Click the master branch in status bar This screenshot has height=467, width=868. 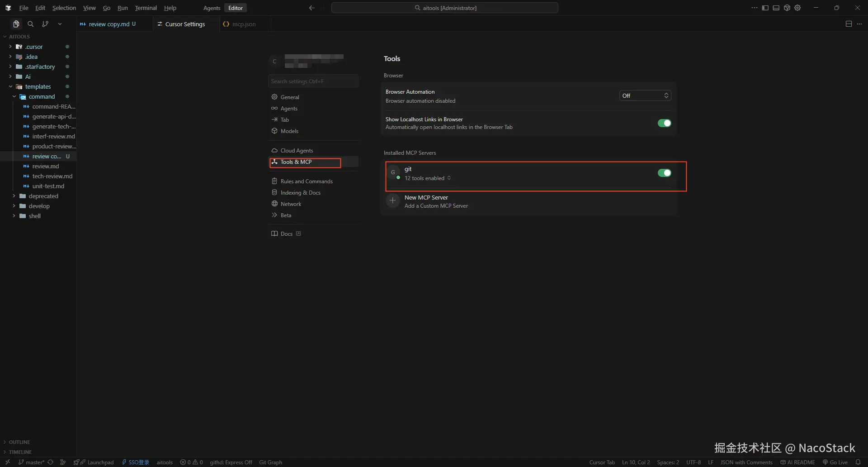tap(32, 462)
